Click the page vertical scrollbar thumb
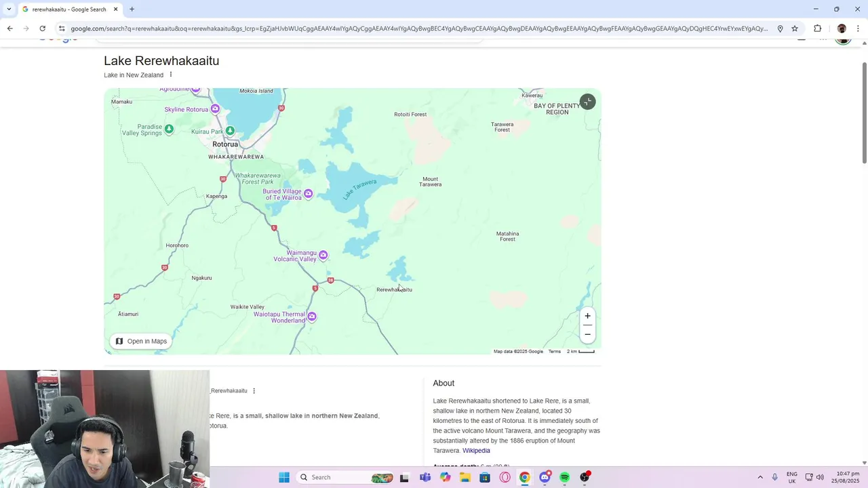The image size is (868, 488). pyautogui.click(x=864, y=113)
